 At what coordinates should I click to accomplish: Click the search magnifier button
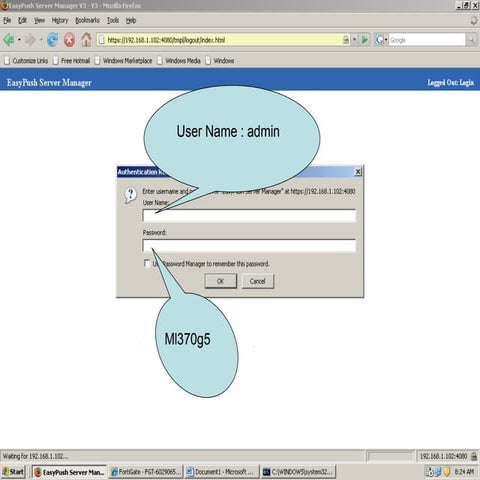(x=471, y=40)
